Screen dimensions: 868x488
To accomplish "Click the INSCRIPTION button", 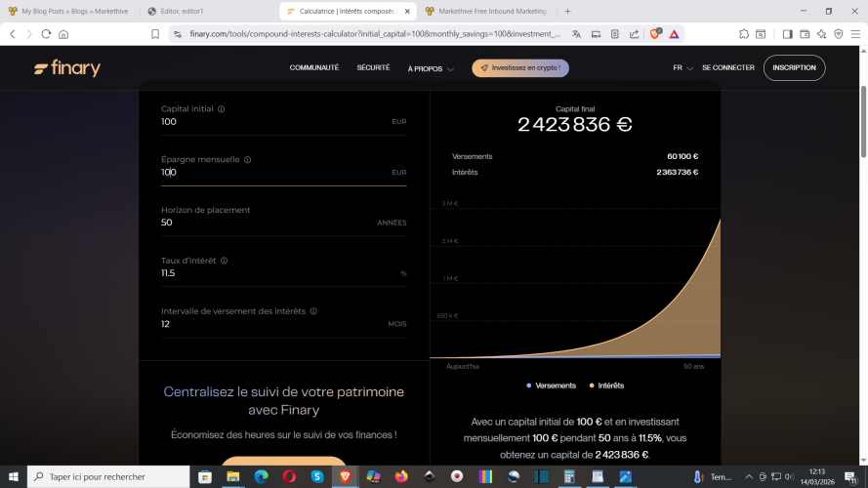I will [794, 68].
